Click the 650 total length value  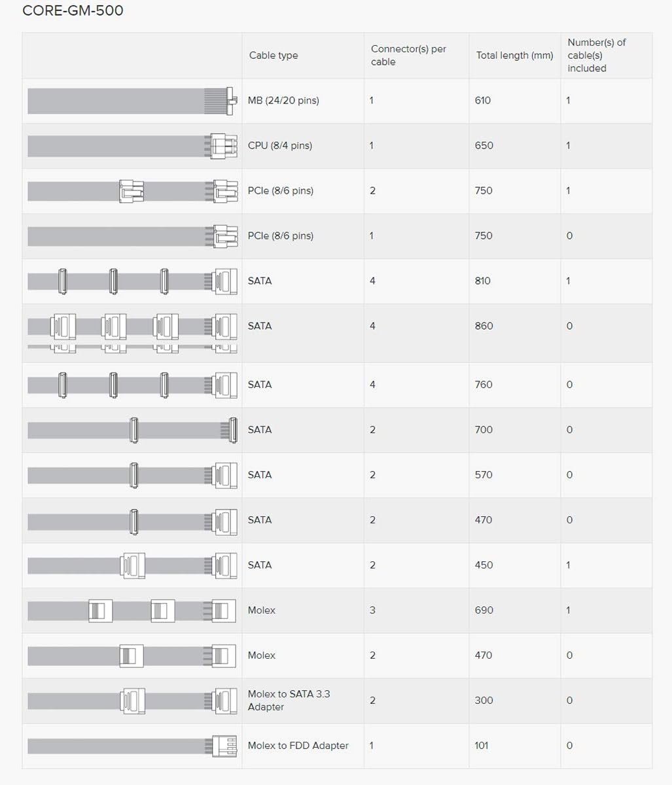point(484,146)
